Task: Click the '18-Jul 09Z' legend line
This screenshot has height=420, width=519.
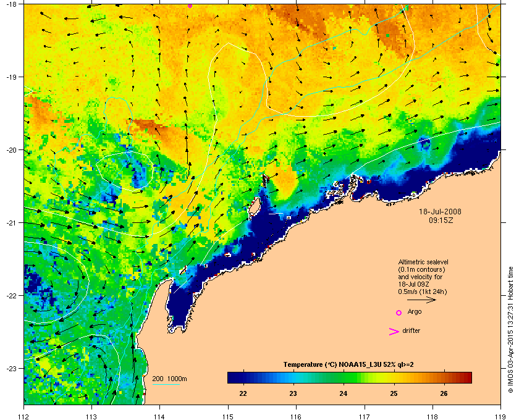Action: coord(414,284)
